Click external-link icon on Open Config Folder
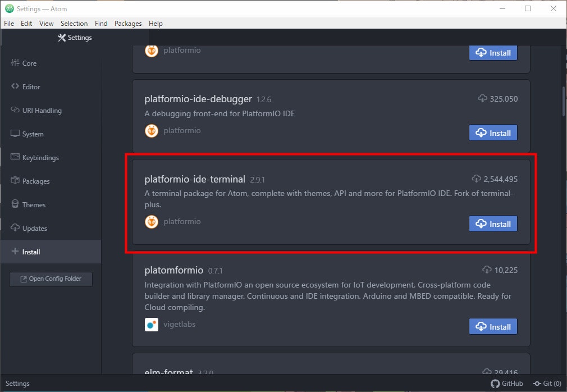Screen dimensions: 567x392 pos(24,279)
